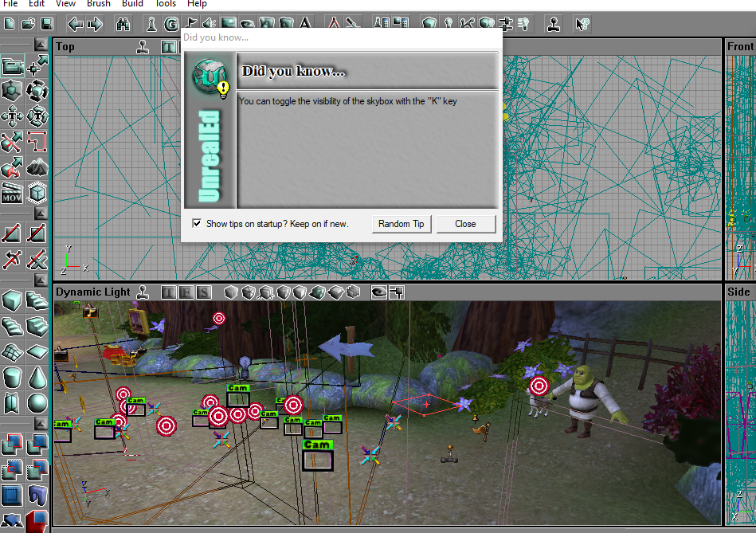This screenshot has height=533, width=756.
Task: Toggle the T view button in Top viewport
Action: tap(169, 47)
